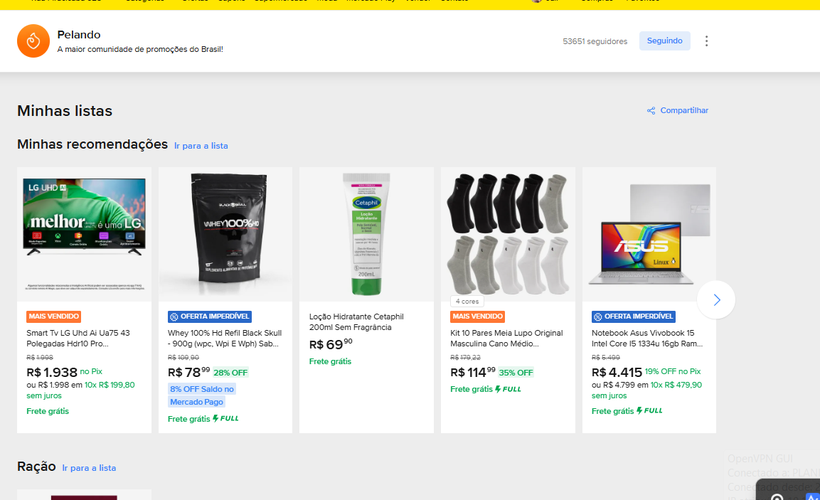This screenshot has width=820, height=500.
Task: Open the Cetaphil lotion product image
Action: tap(367, 234)
